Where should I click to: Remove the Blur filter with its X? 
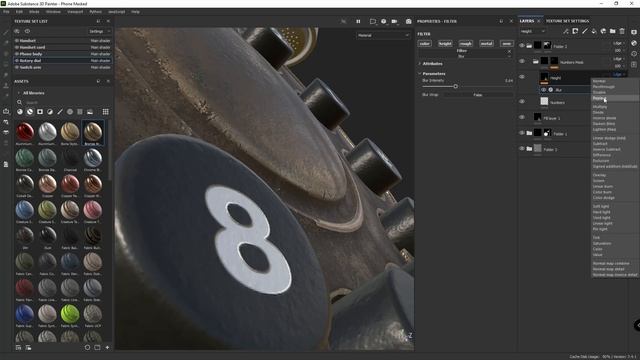[x=509, y=51]
